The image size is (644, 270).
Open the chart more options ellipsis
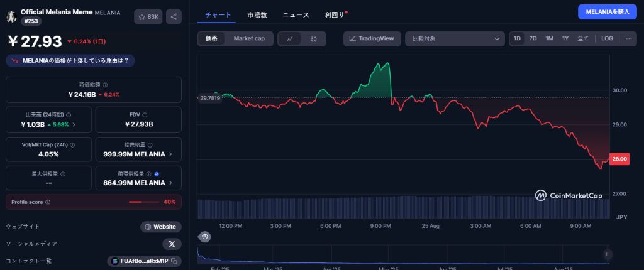pos(629,38)
